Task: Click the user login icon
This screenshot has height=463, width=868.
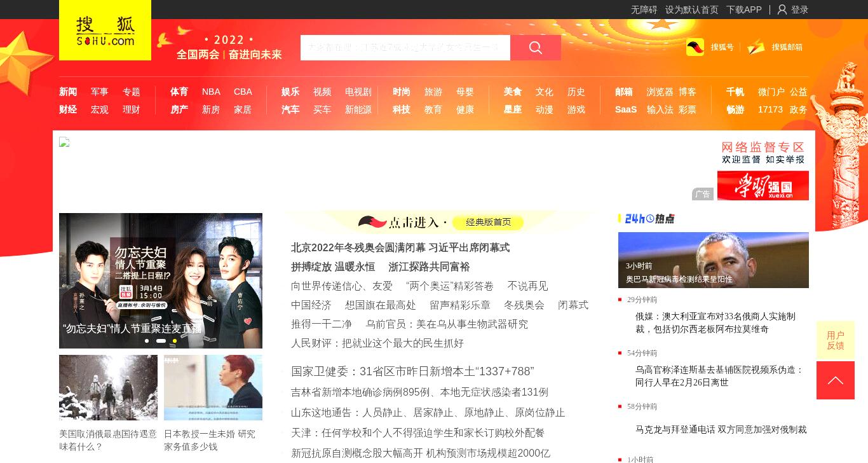Action: click(782, 10)
